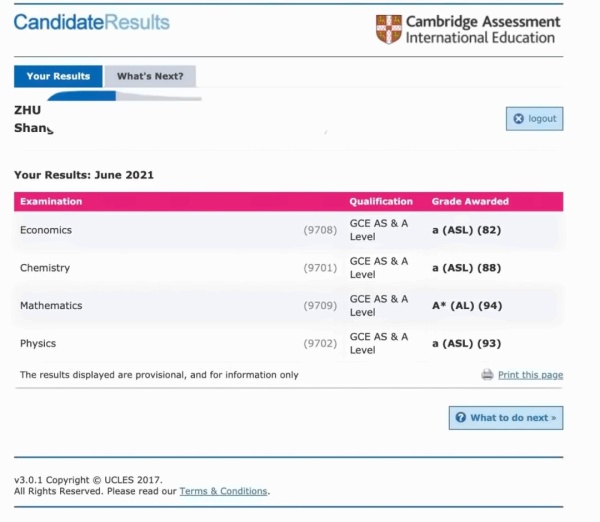The height and width of the screenshot is (522, 600).
Task: Click the printer icon beside Print this page
Action: (x=487, y=374)
